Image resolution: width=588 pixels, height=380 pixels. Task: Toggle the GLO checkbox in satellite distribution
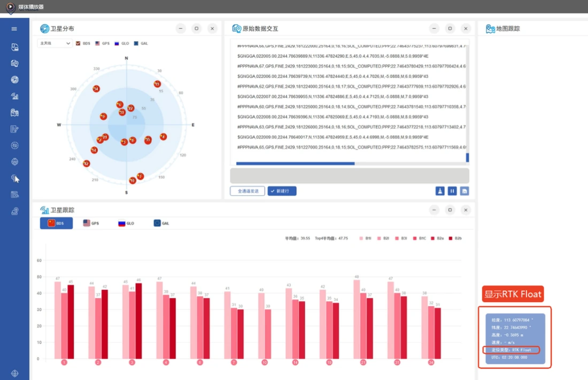point(117,43)
